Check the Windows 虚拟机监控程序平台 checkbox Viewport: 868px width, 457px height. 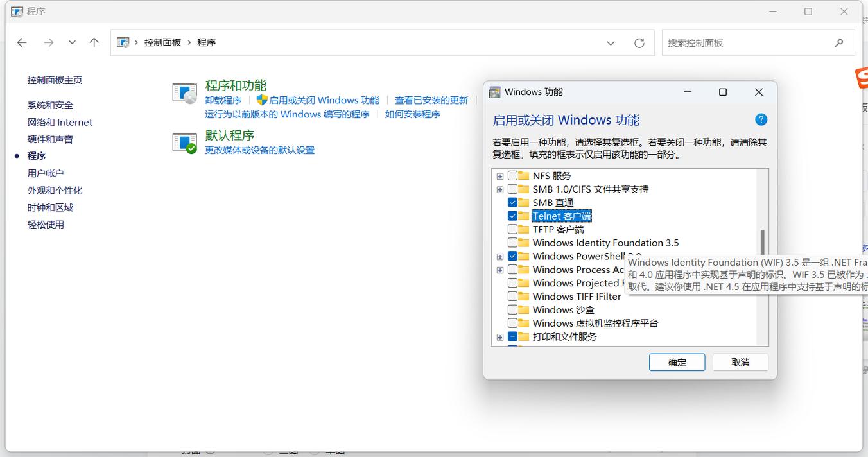pyautogui.click(x=512, y=323)
